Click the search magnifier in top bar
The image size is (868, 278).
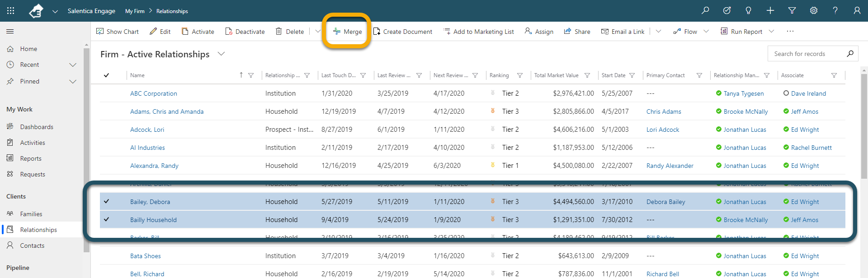pyautogui.click(x=705, y=10)
